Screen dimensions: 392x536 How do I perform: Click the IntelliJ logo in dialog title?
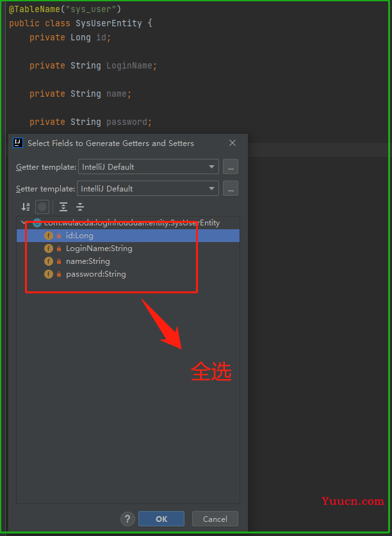(18, 143)
